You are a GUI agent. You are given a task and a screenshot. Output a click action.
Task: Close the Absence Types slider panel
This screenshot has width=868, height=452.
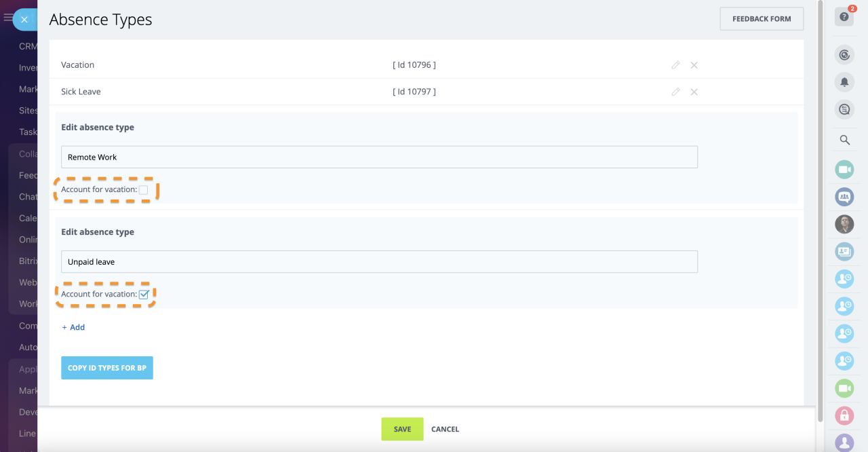point(24,20)
